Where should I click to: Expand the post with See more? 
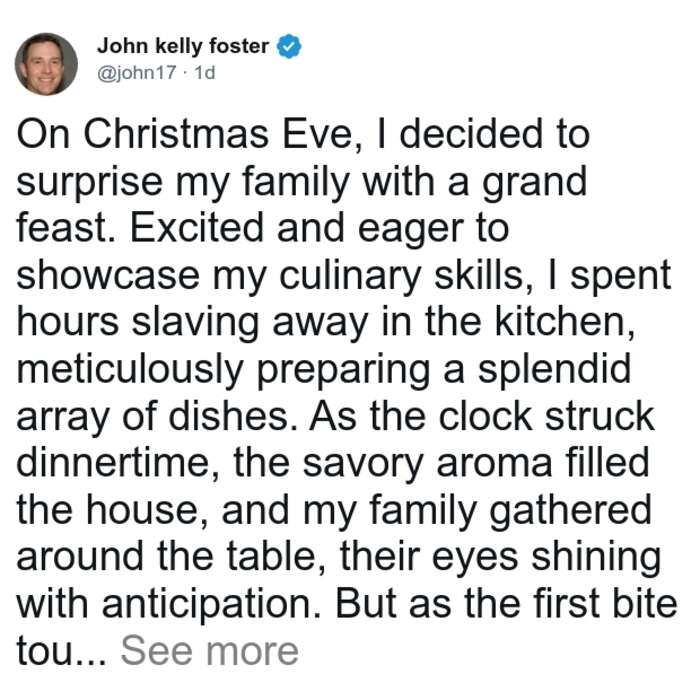pos(209,651)
